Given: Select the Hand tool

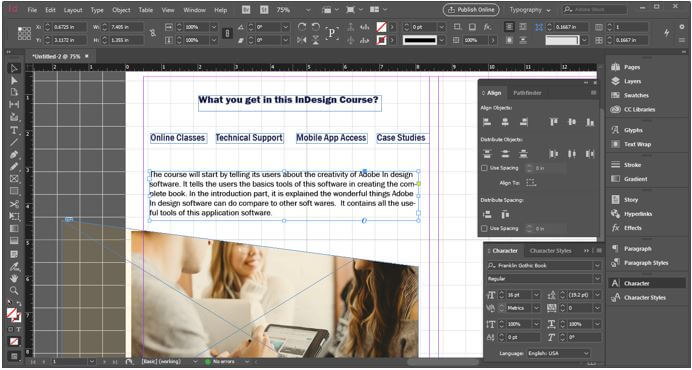Looking at the screenshot, I should point(14,278).
